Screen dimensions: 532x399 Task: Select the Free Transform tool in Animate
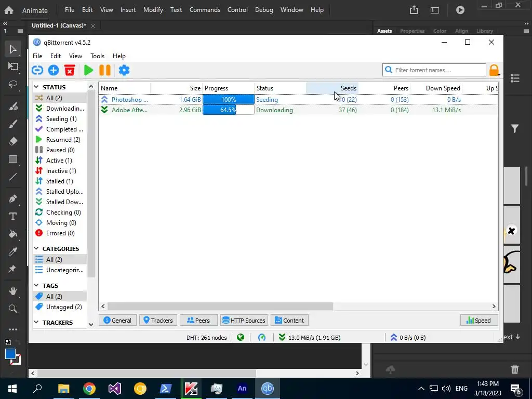point(13,66)
